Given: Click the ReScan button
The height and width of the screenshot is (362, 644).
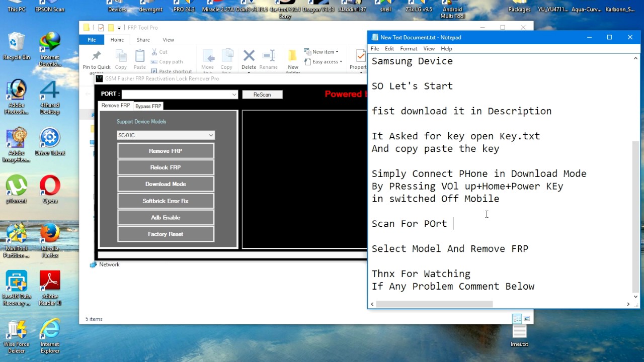Looking at the screenshot, I should [262, 95].
